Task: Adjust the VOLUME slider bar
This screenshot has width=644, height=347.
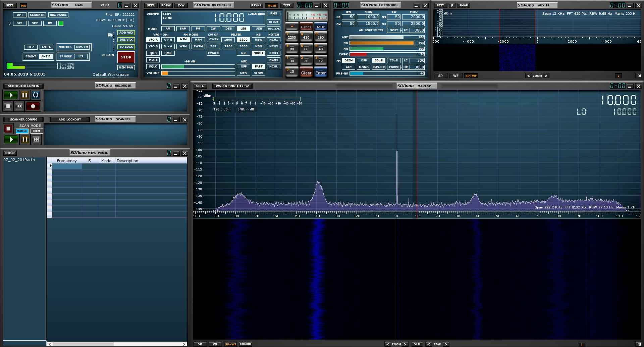Action: [198, 73]
